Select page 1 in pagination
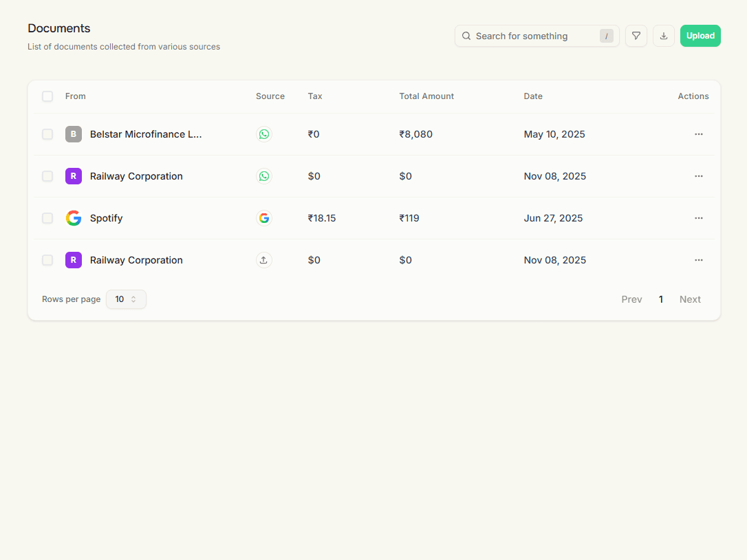Image resolution: width=747 pixels, height=560 pixels. click(x=661, y=299)
